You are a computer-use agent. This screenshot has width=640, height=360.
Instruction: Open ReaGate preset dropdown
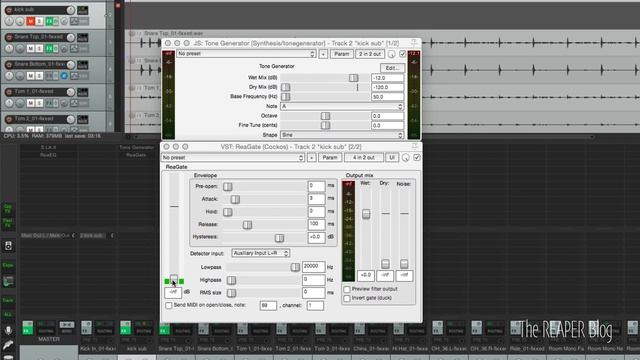pos(233,158)
